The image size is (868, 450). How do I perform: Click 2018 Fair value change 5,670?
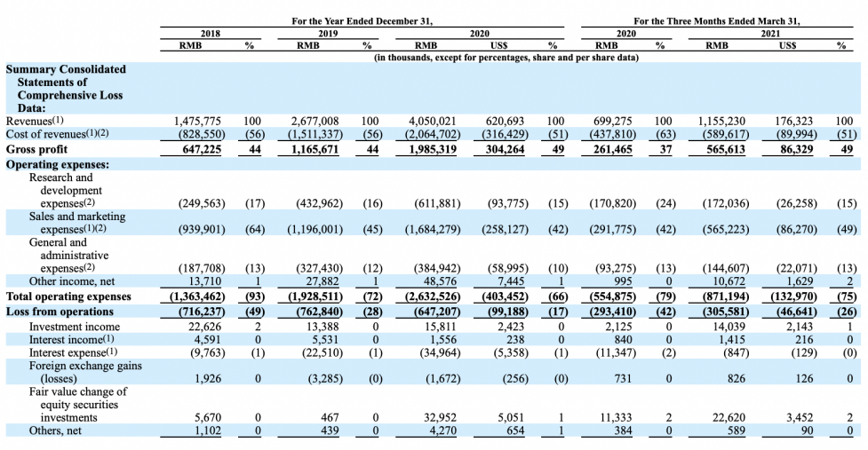pos(207,418)
